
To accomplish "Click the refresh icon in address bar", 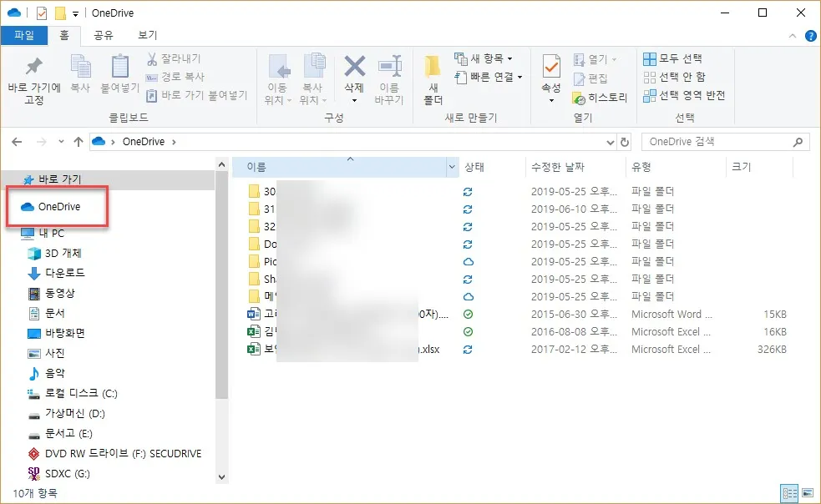I will pos(625,142).
